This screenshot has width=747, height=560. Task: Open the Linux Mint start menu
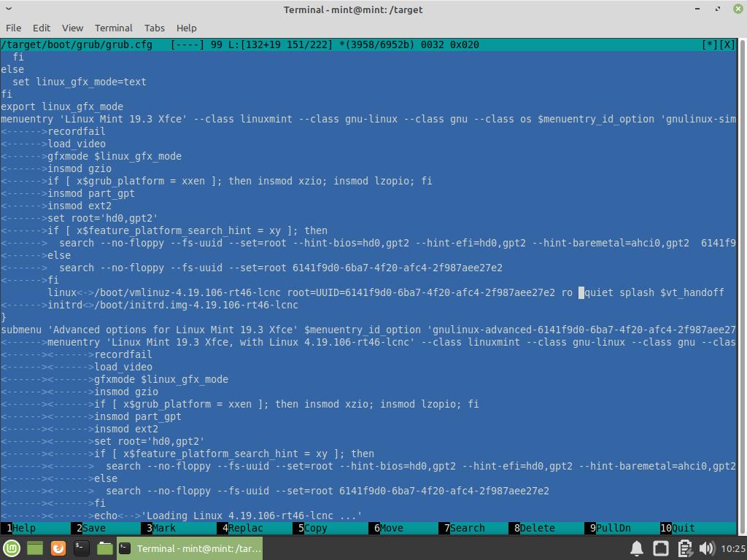click(12, 548)
